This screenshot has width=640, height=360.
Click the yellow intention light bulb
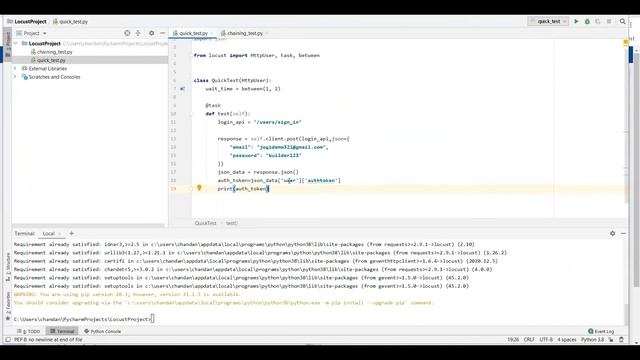click(199, 188)
